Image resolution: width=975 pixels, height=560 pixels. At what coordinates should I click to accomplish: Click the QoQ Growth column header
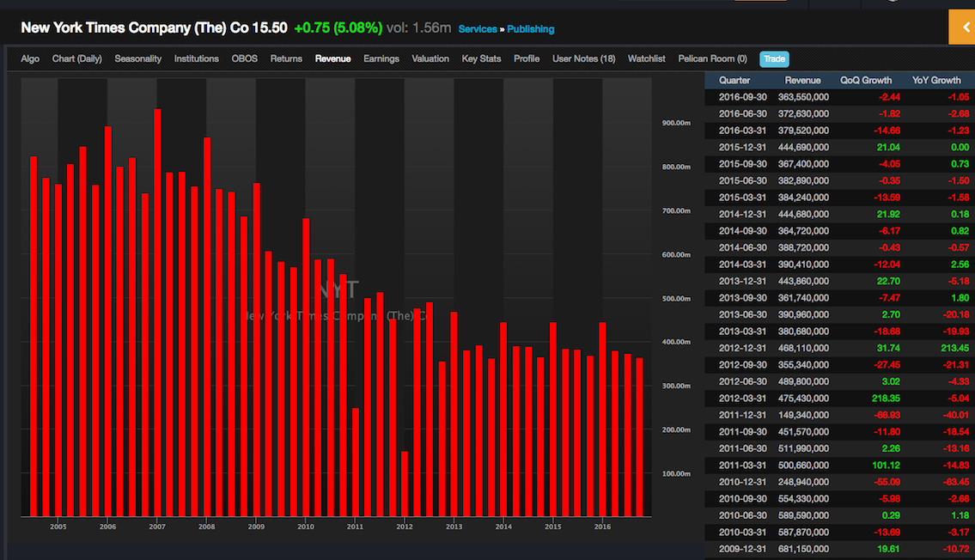(866, 80)
